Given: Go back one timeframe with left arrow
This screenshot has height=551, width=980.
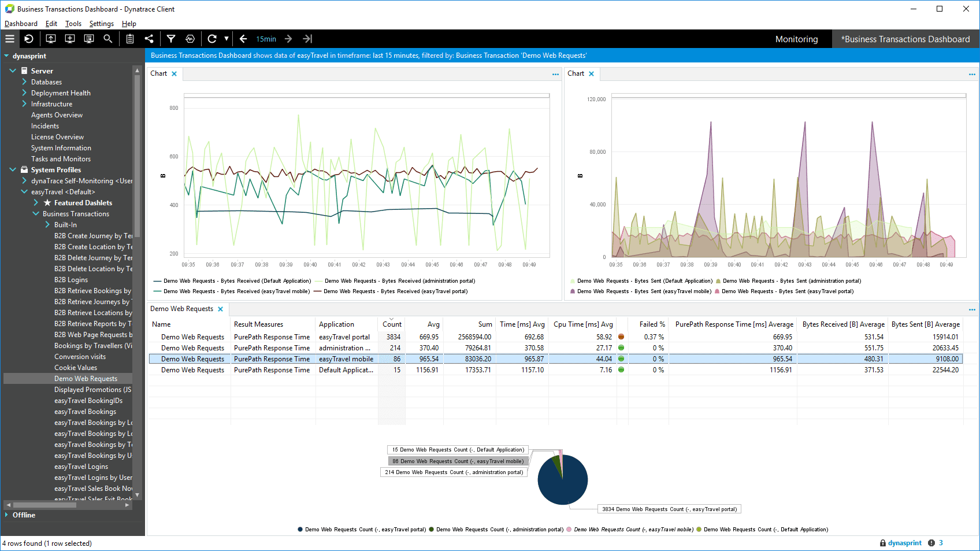Looking at the screenshot, I should pos(243,39).
